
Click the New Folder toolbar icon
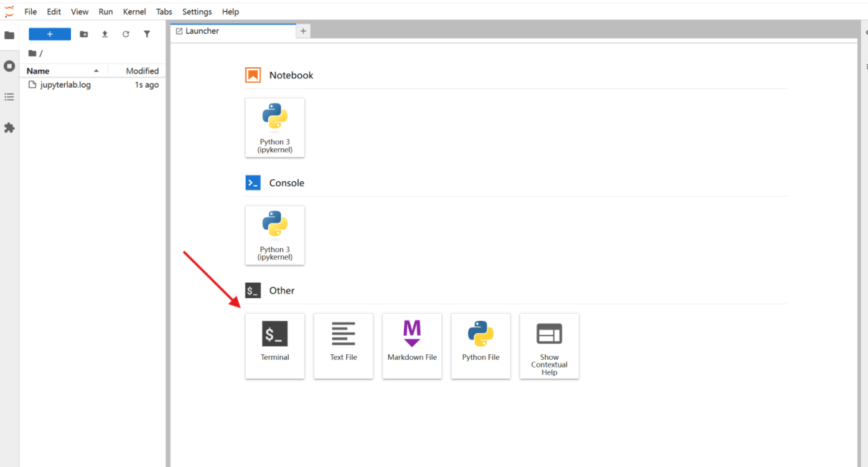[x=84, y=34]
